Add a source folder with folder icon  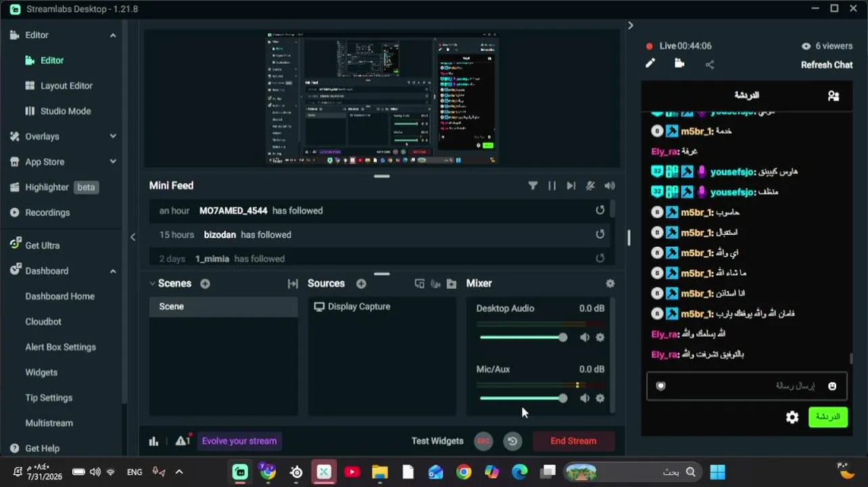tap(452, 283)
